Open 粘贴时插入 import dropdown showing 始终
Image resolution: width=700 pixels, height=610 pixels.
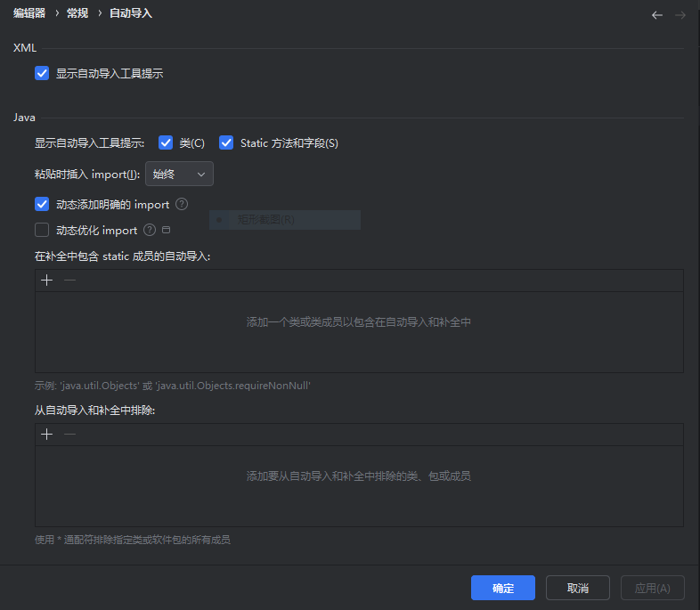click(180, 174)
